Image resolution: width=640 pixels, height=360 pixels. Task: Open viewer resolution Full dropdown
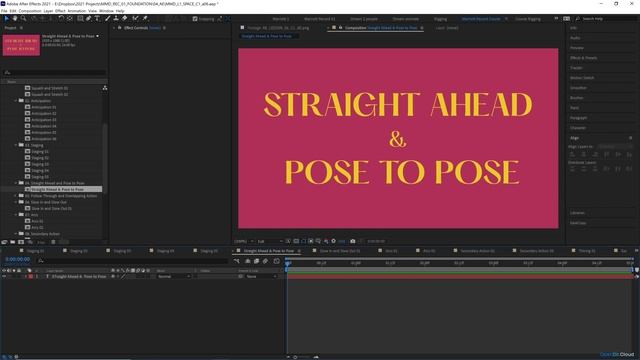tap(270, 241)
